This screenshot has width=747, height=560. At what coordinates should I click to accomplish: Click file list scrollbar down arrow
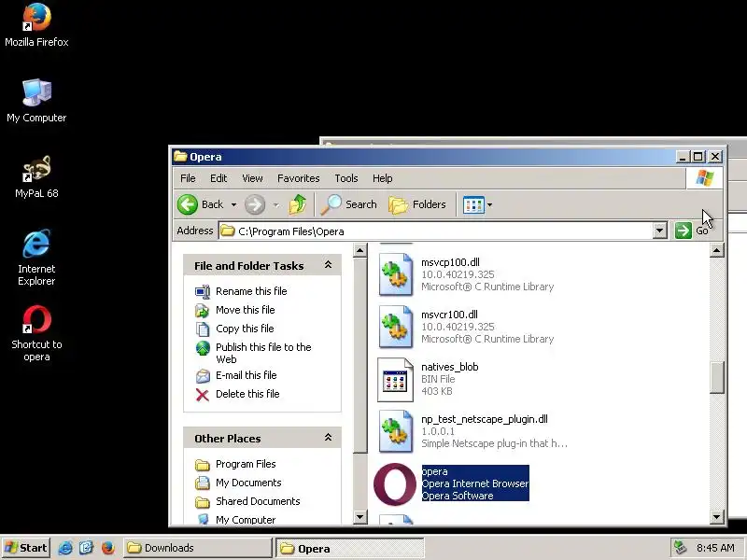pos(716,516)
